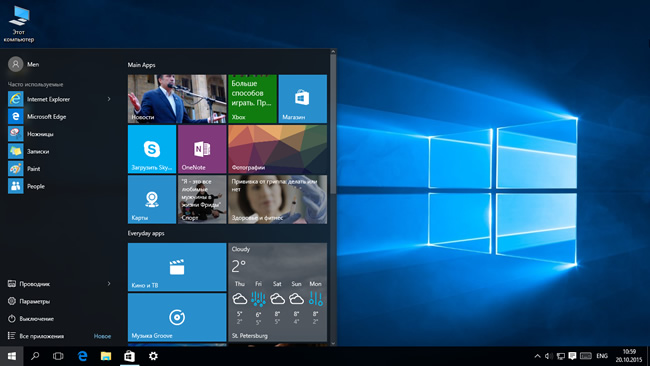Launch Microsoft Edge from taskbar
The image size is (650, 366).
[82, 356]
